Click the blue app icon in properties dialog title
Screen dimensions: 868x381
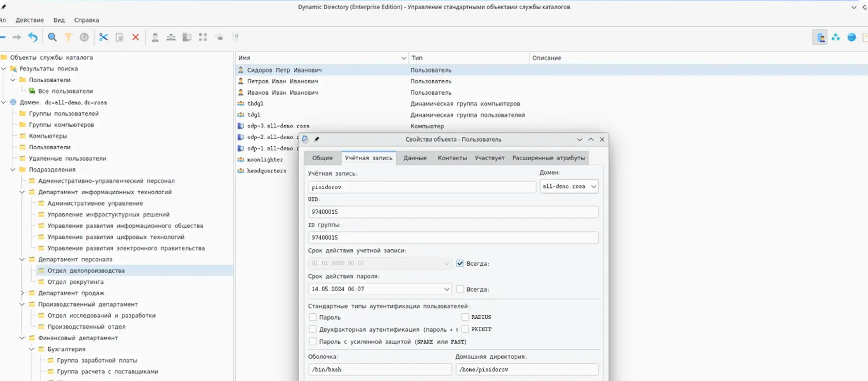coord(305,139)
